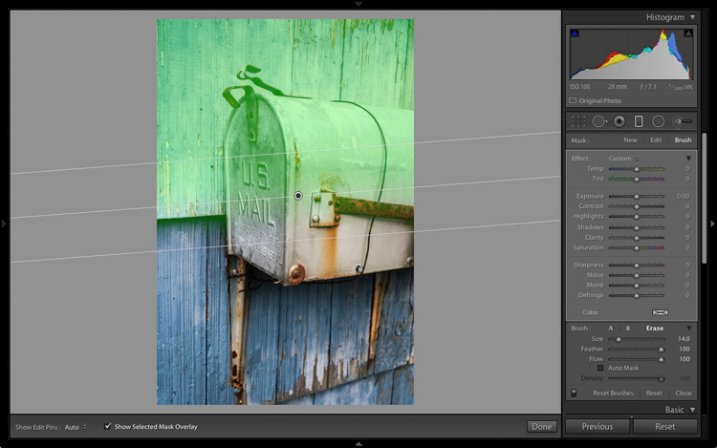Pick the Radial Filter tool

[658, 121]
